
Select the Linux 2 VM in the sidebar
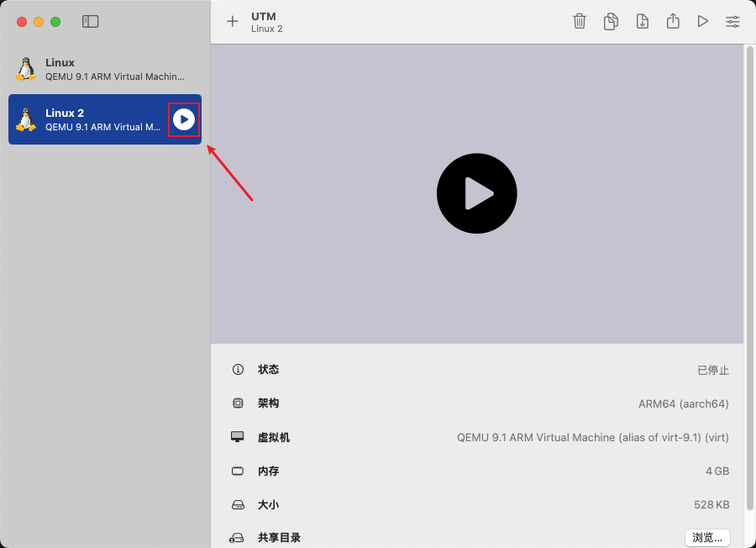point(92,119)
